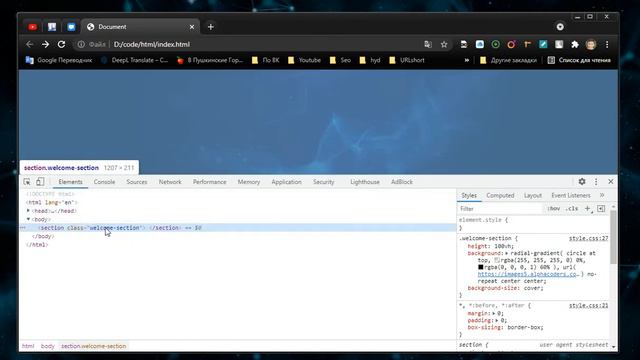Click the tab search dropdown circle
The height and width of the screenshot is (360, 640).
(560, 27)
